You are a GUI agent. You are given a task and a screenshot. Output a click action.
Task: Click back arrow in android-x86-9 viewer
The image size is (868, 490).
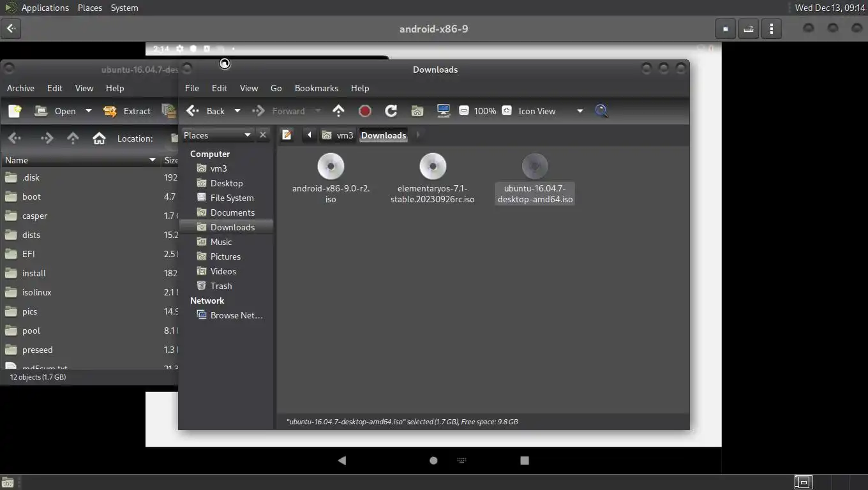pos(11,29)
